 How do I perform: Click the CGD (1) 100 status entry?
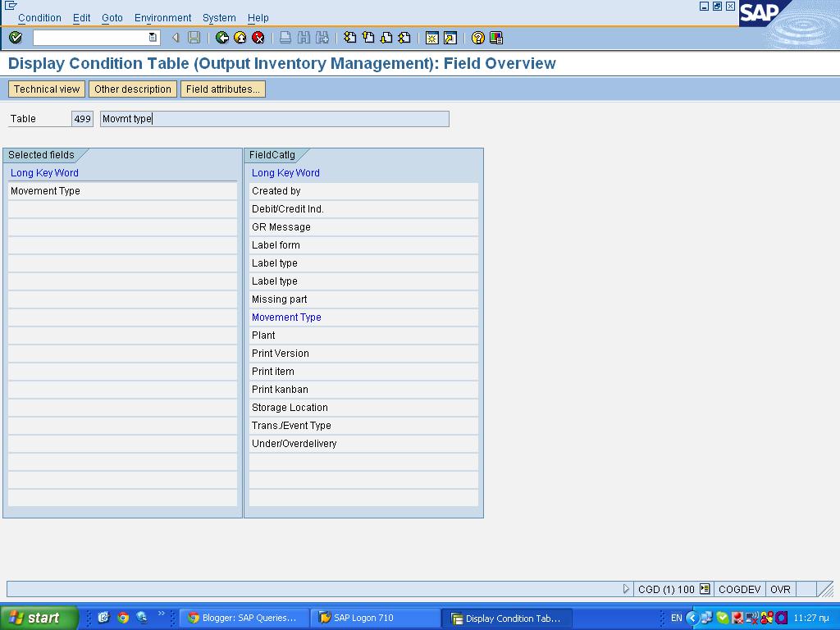666,589
